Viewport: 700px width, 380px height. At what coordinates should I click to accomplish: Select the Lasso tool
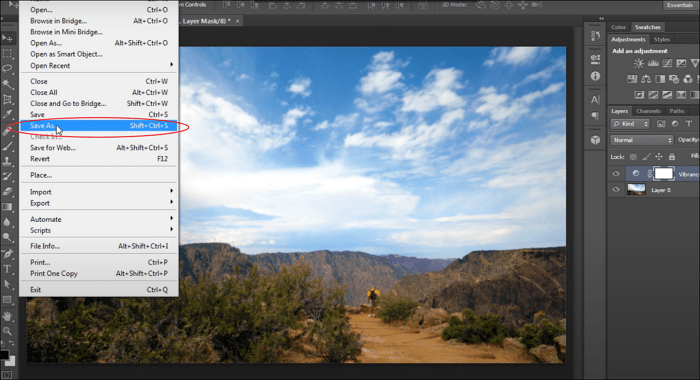pyautogui.click(x=7, y=68)
